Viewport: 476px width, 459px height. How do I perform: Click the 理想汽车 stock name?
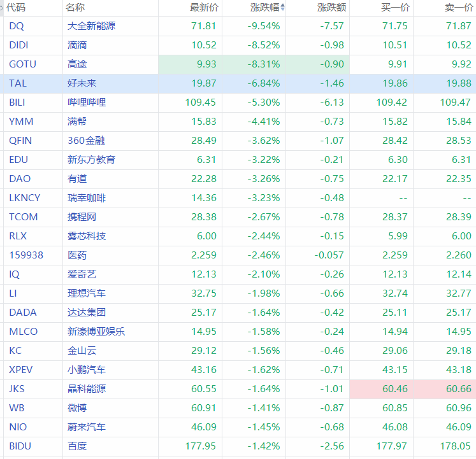point(87,293)
